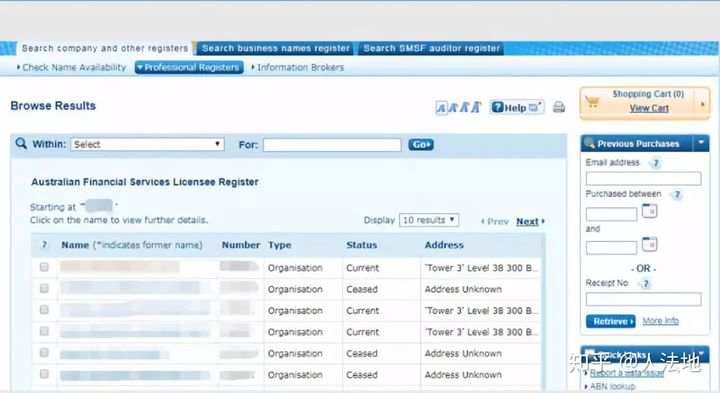The image size is (720, 393).
Task: Open Help using the question-mark icon
Action: tap(498, 107)
